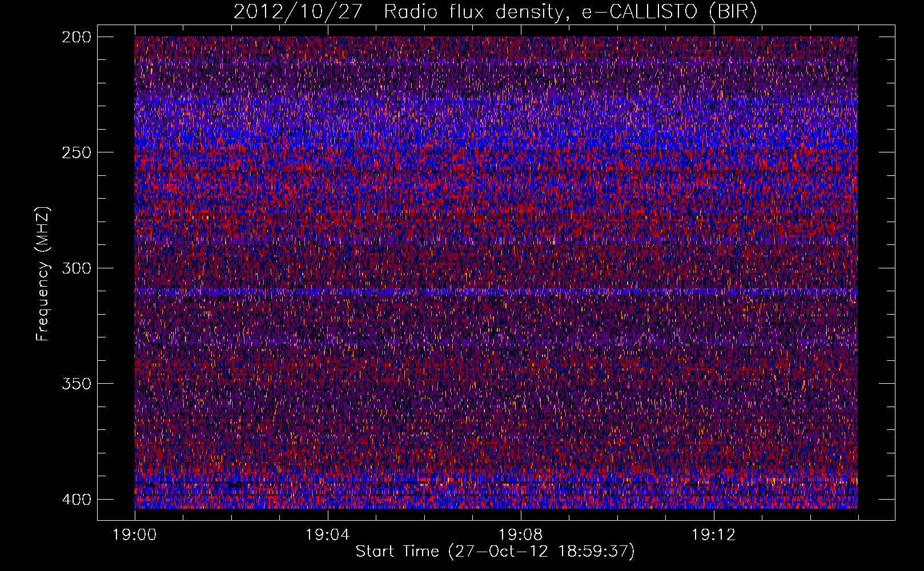The height and width of the screenshot is (571, 924).
Task: Click the 19:08 time tick label
Action: 521,535
